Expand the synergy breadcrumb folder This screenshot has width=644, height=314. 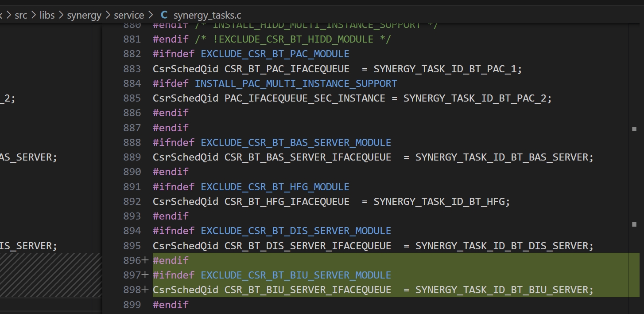coord(84,16)
